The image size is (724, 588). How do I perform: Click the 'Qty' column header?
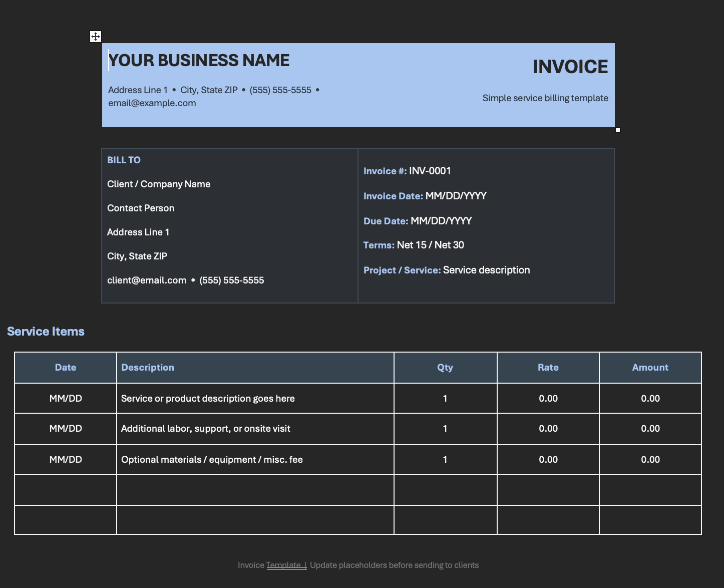(445, 368)
